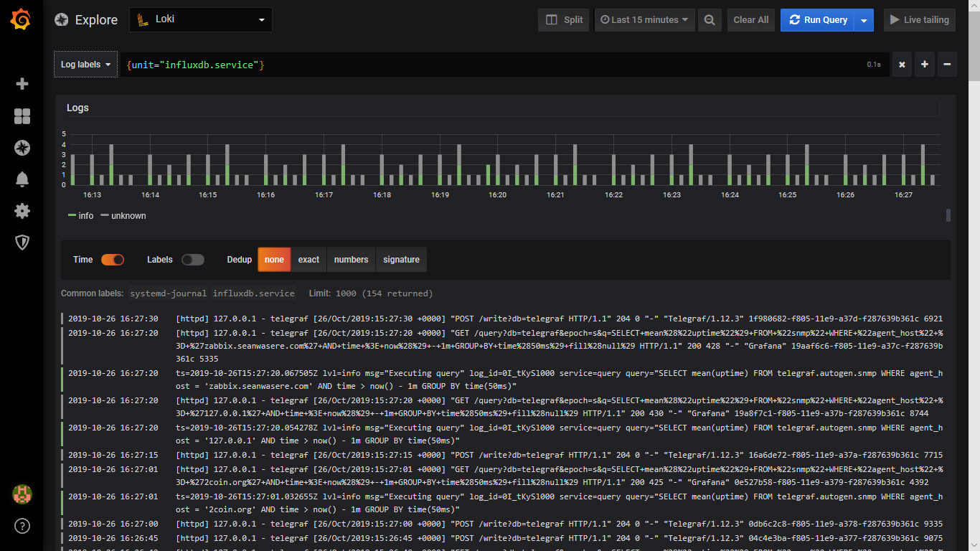Open Explore compass icon in sidebar

click(x=22, y=148)
